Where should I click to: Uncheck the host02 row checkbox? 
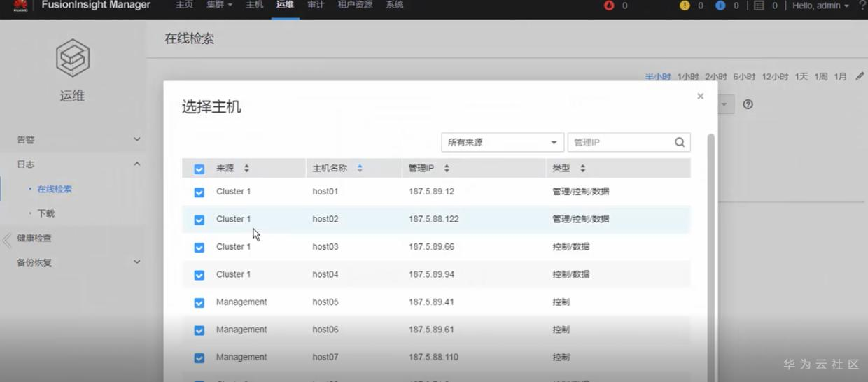click(199, 220)
